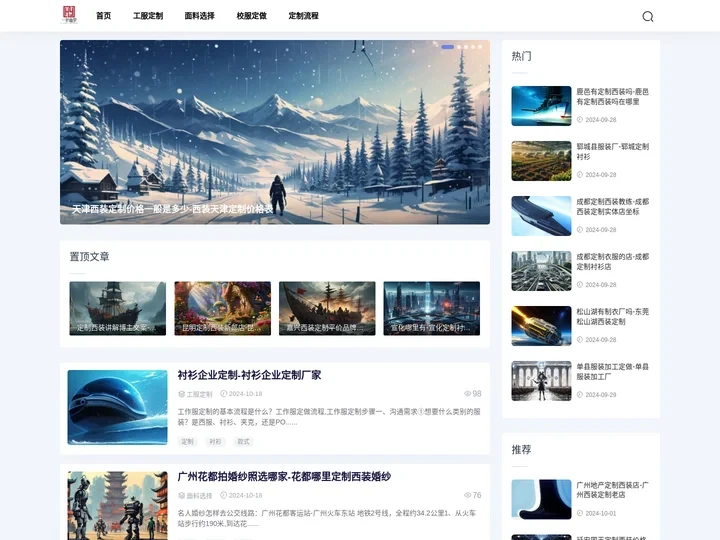Image resolution: width=720 pixels, height=540 pixels.
Task: Open pinned article thumbnail 定制西装讲解博主文案
Action: [x=118, y=308]
